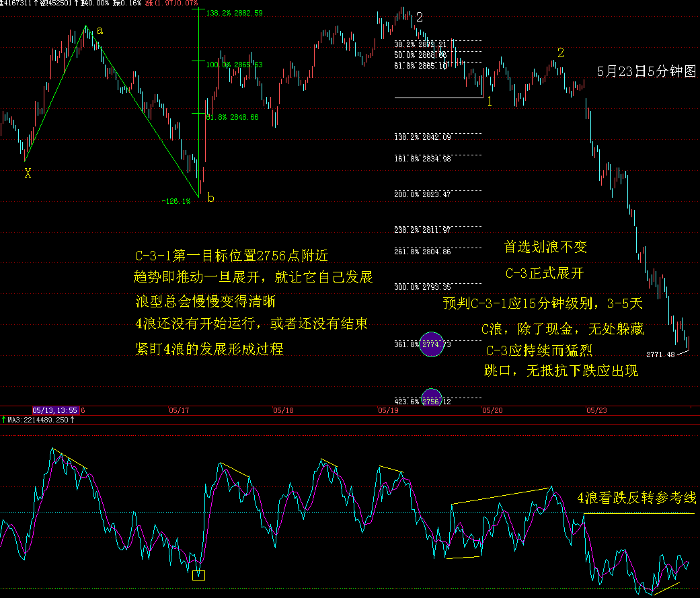Click the yellow square marker on the oscillator
Image resolution: width=700 pixels, height=598 pixels.
(198, 575)
